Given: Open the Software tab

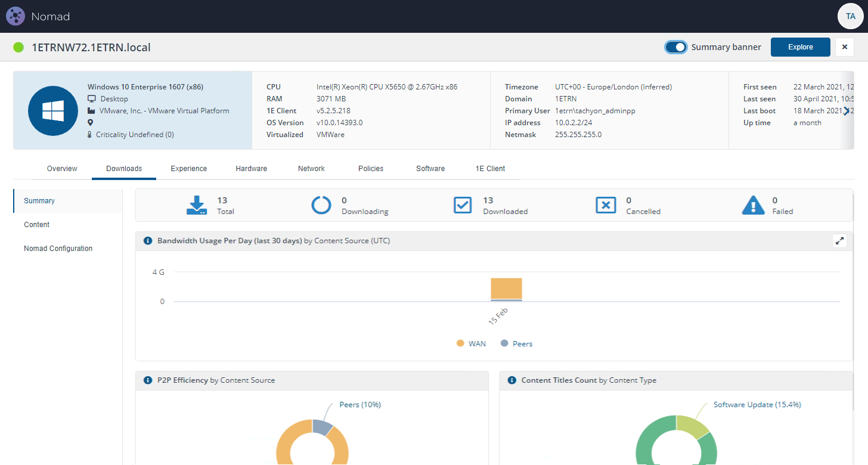Looking at the screenshot, I should point(430,169).
